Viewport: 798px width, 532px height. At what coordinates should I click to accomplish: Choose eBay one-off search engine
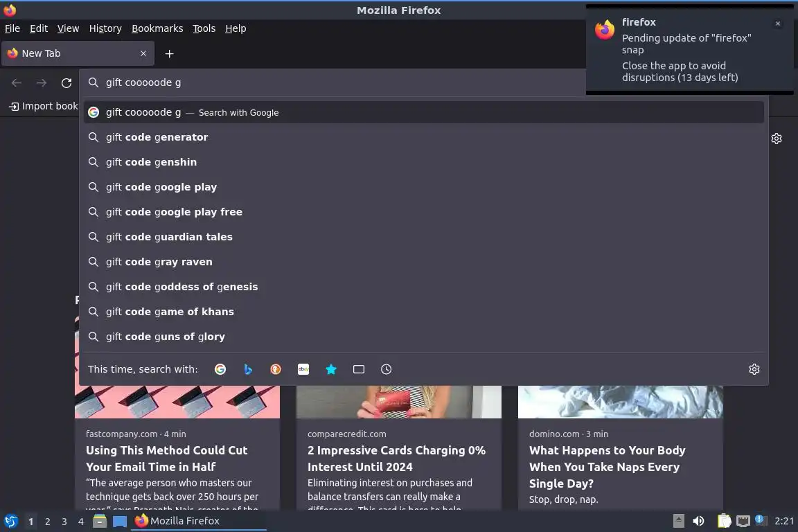coord(303,369)
